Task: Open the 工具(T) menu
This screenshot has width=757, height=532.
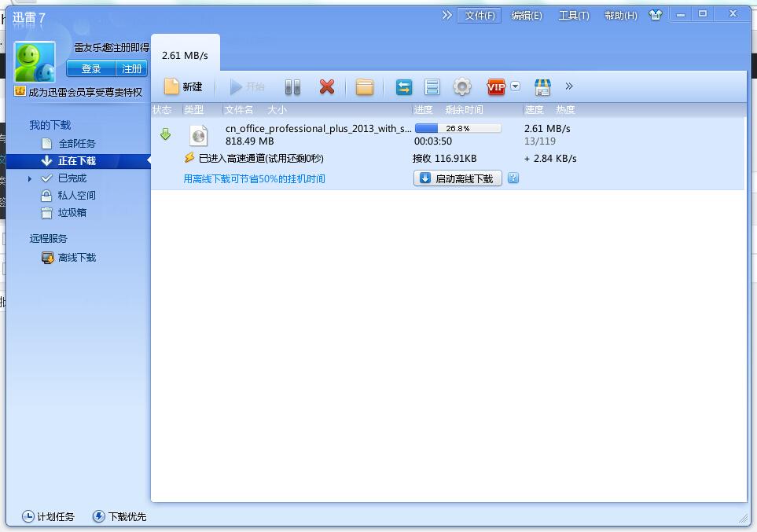Action: [574, 16]
